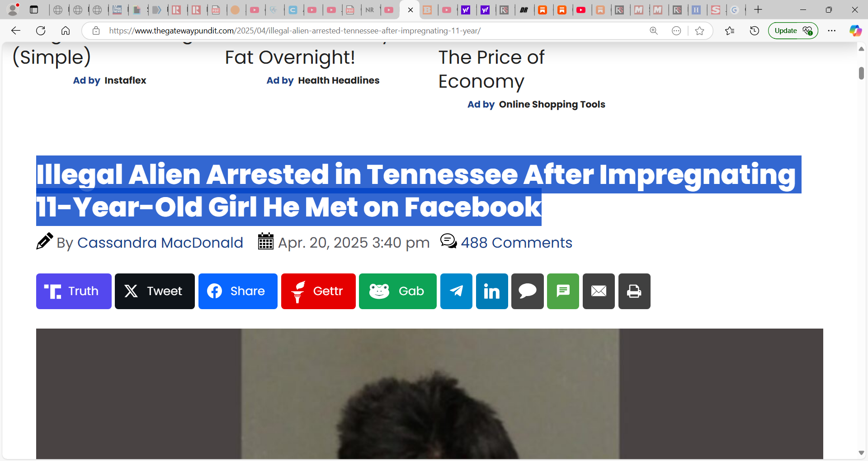
Task: Share article on LinkedIn icon
Action: click(x=492, y=291)
